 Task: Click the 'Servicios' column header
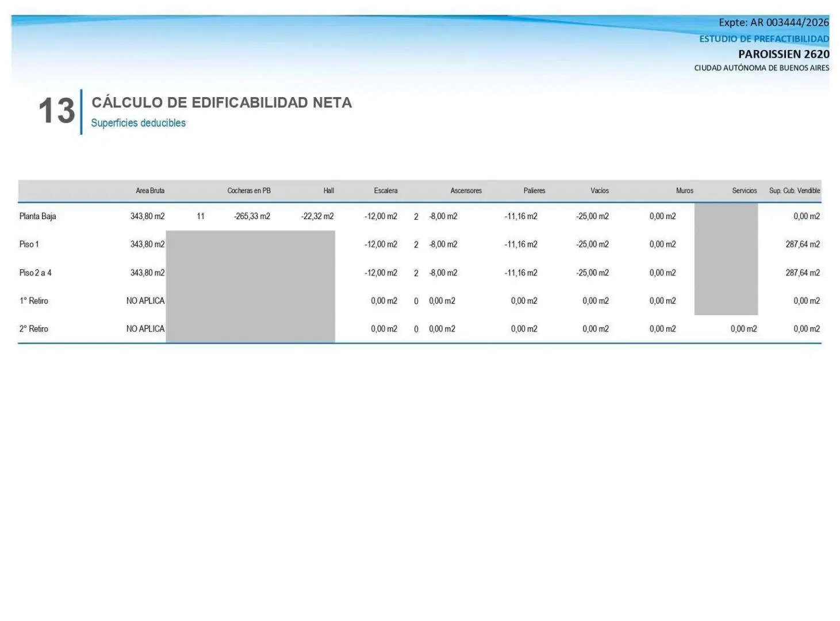click(x=745, y=191)
